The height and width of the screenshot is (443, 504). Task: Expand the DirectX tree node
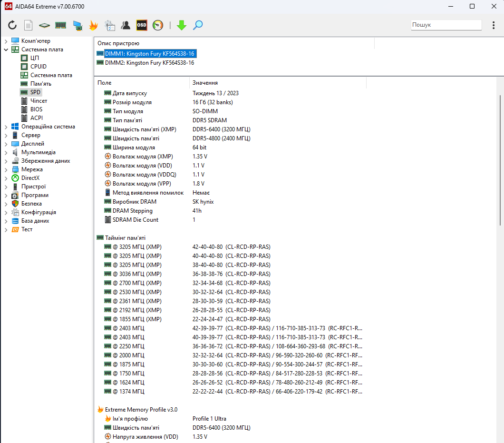coord(6,178)
